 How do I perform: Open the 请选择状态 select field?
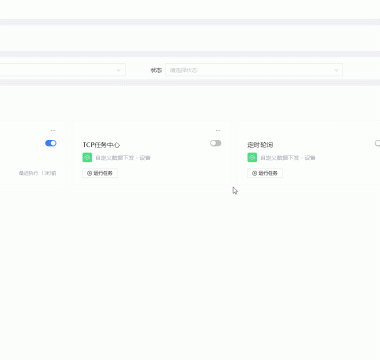(x=254, y=70)
